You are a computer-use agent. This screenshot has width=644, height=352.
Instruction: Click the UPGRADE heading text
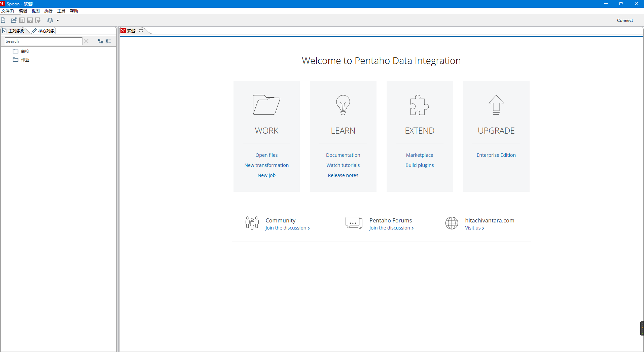point(496,131)
